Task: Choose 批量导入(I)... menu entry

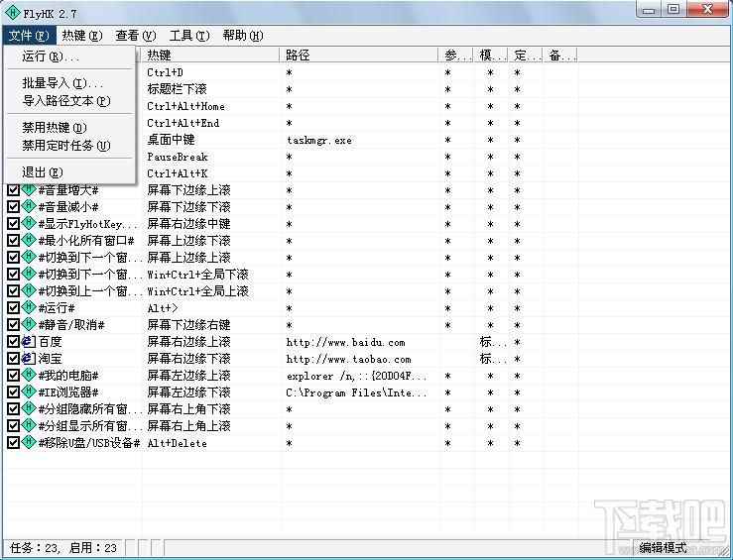Action: (x=69, y=83)
